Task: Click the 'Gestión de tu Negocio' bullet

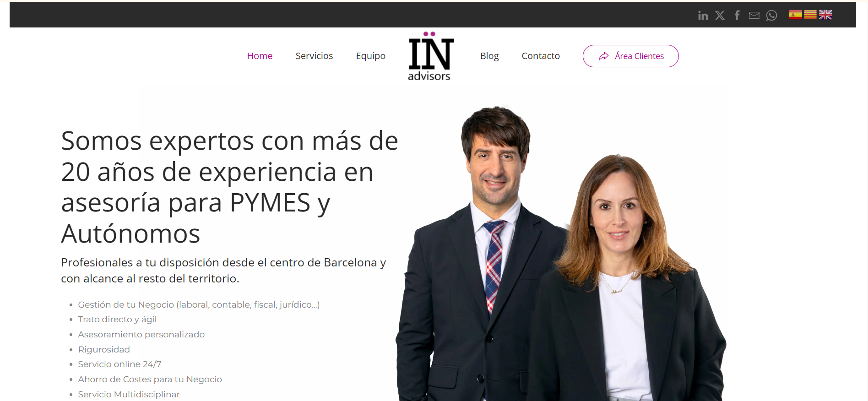Action: 199,304
